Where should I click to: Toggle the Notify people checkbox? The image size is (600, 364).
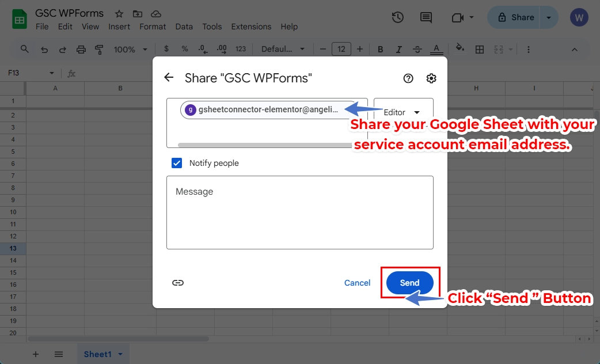click(x=177, y=163)
